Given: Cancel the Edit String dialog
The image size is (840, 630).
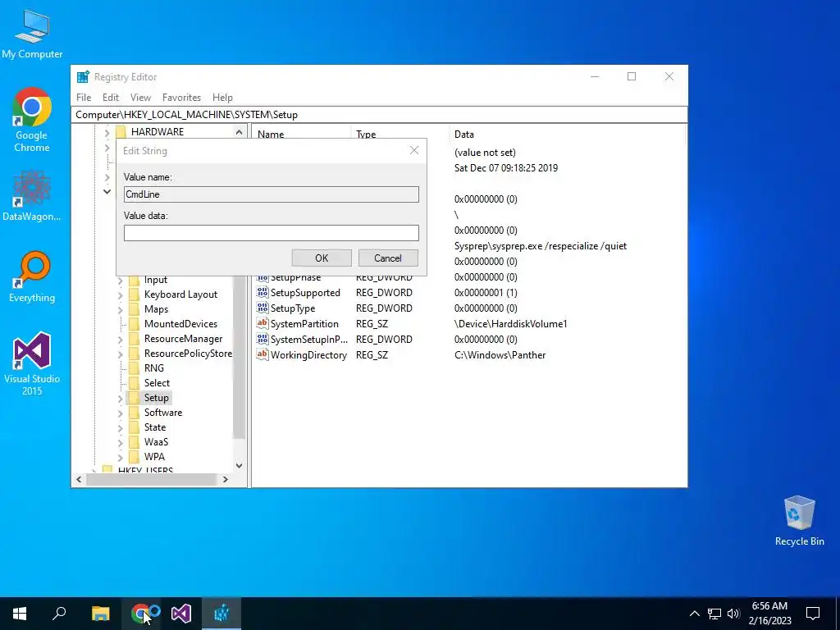Looking at the screenshot, I should coord(388,258).
